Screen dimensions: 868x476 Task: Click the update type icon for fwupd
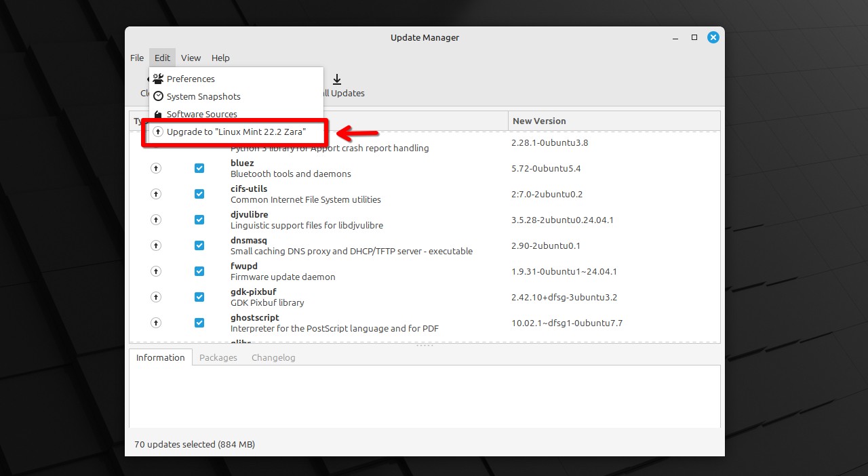156,271
